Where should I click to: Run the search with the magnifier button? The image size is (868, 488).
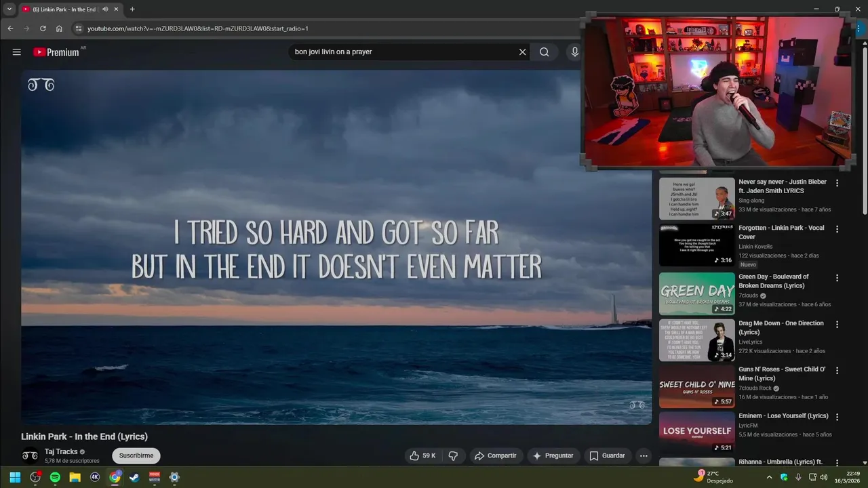click(544, 52)
